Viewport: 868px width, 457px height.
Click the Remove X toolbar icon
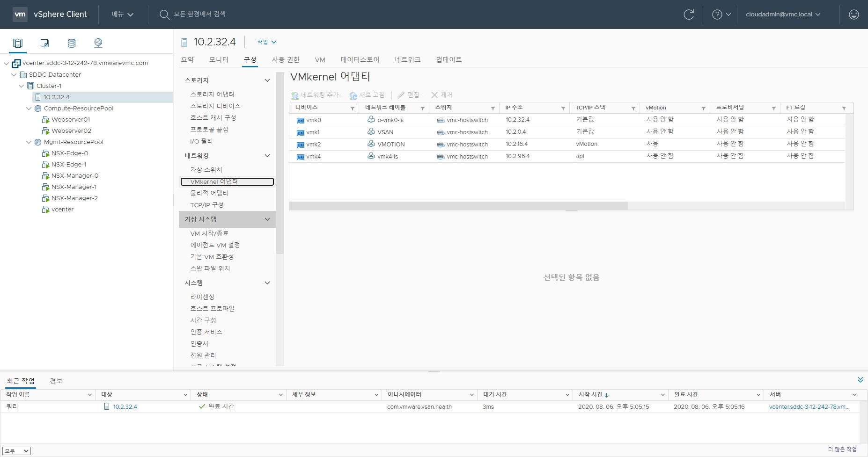434,95
